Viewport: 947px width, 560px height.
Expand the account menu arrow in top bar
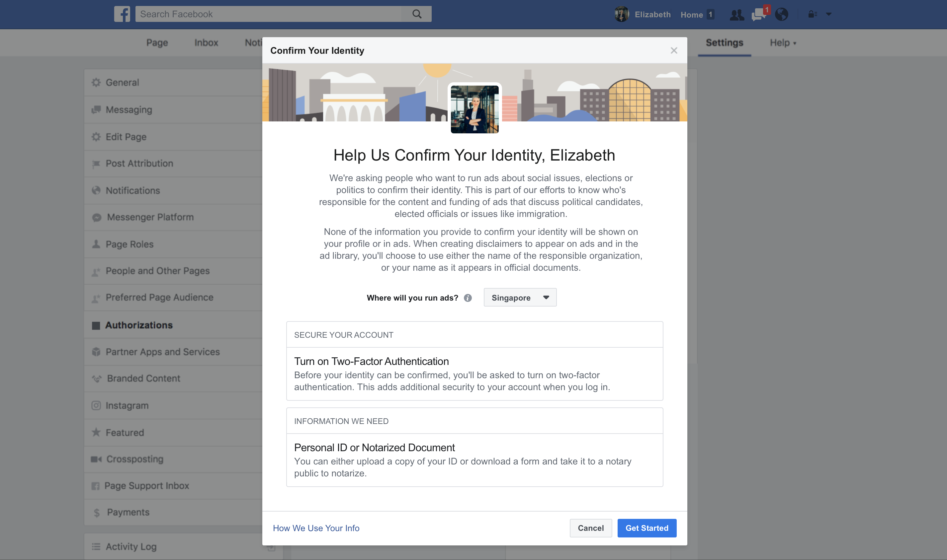coord(829,14)
